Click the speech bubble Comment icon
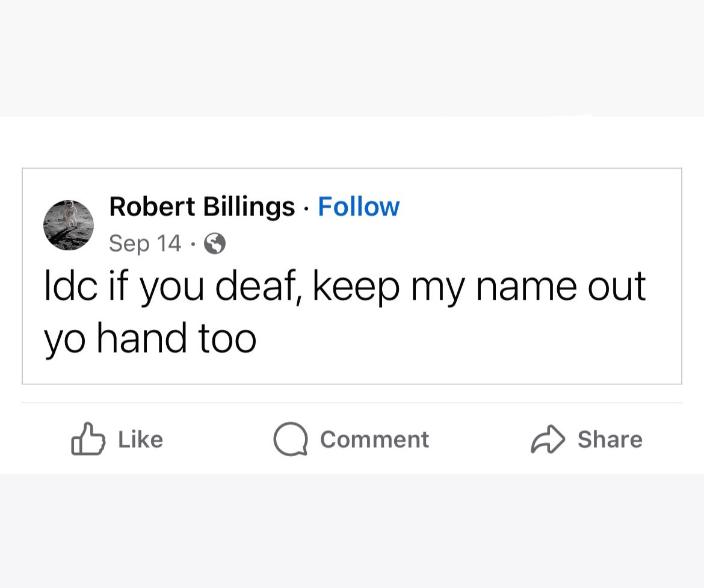The width and height of the screenshot is (704, 588). 291,439
